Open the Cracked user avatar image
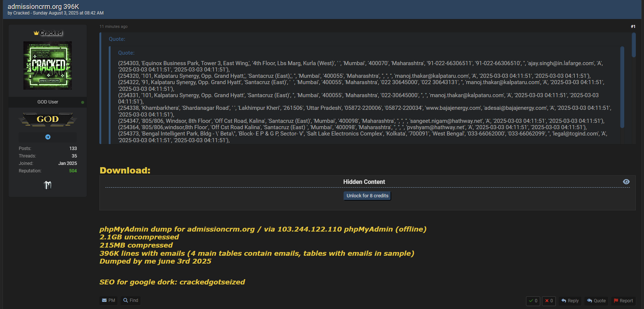The width and height of the screenshot is (644, 309). coord(48,66)
